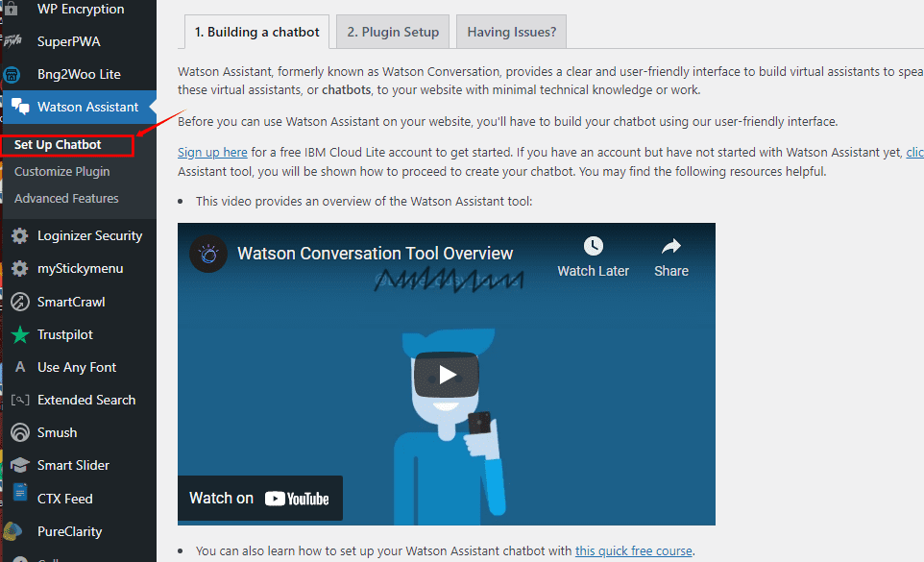Click the Use Any Font letter A icon

(x=20, y=367)
